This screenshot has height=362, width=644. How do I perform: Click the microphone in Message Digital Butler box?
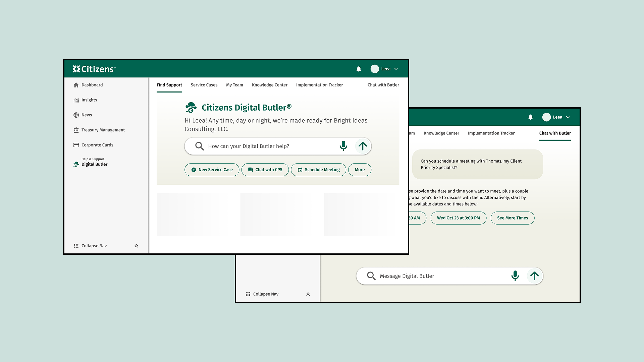pos(515,276)
